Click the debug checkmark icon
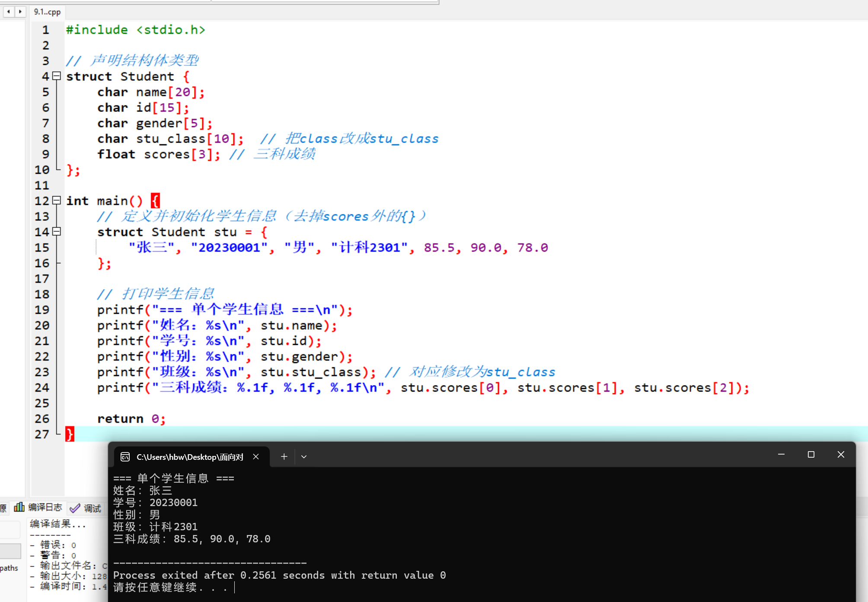This screenshot has height=602, width=868. click(x=75, y=508)
